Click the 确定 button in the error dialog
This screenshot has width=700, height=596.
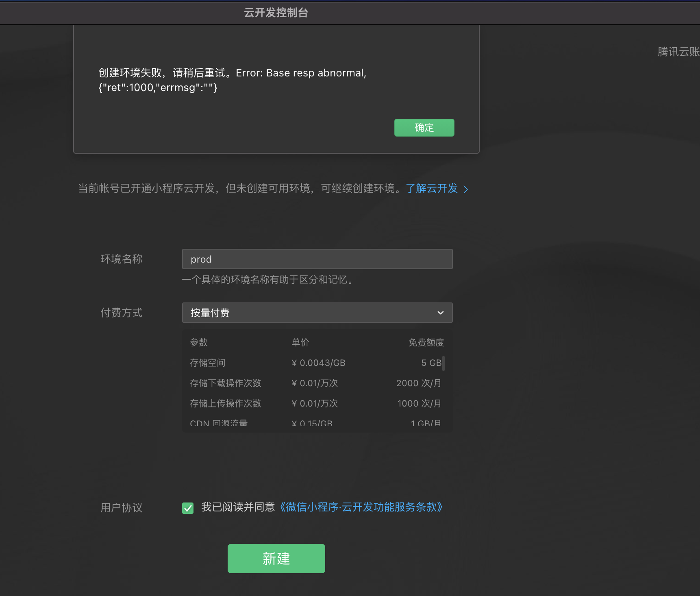(424, 128)
